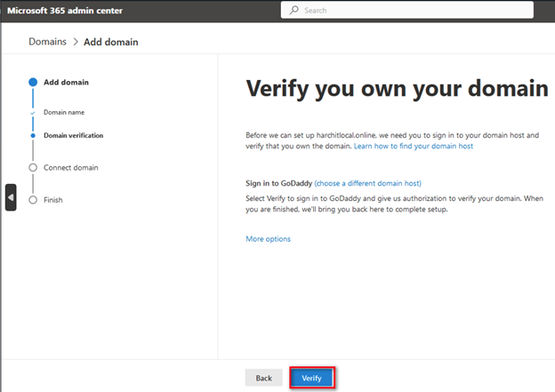Select the Domain name step label
Image resolution: width=555 pixels, height=392 pixels.
click(x=64, y=113)
